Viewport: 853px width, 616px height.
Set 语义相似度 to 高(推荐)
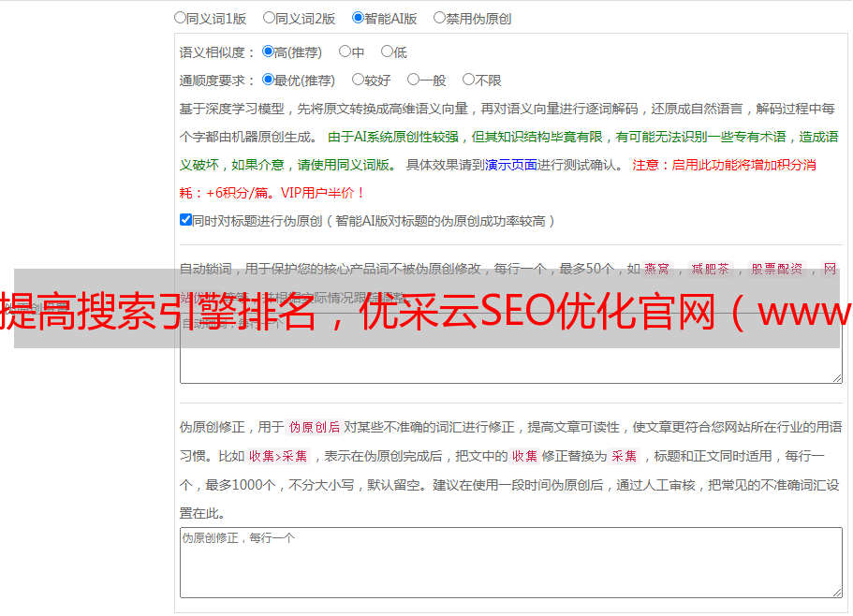point(268,51)
